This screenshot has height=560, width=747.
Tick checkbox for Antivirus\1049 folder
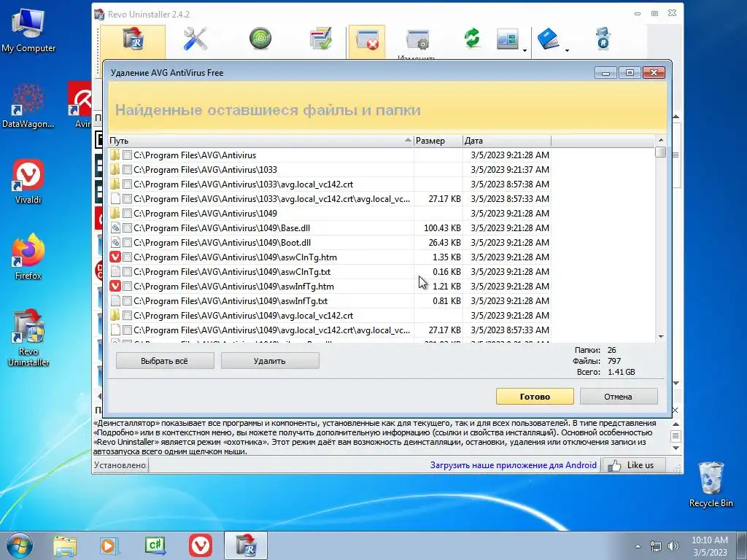point(127,214)
